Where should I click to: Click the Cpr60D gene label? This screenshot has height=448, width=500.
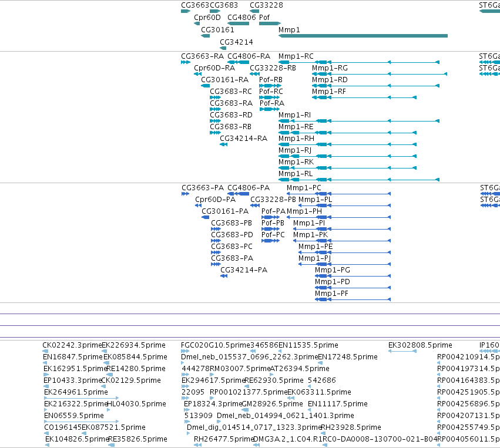207,18
